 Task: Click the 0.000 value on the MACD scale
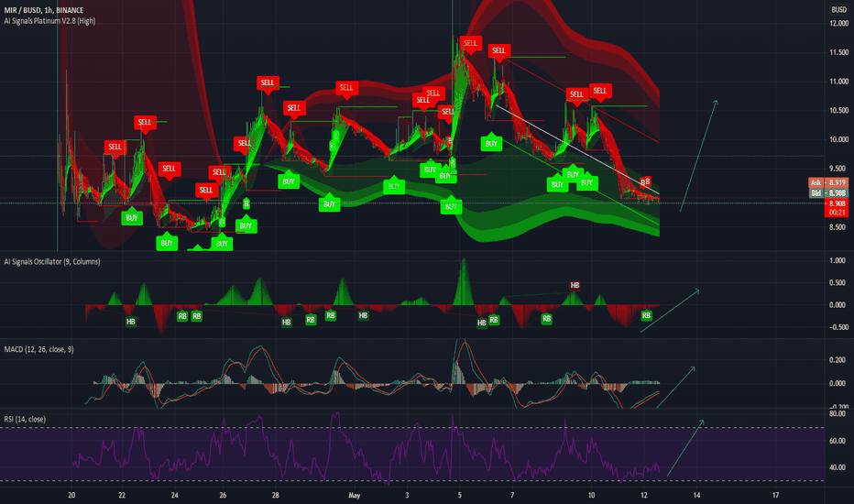click(838, 384)
